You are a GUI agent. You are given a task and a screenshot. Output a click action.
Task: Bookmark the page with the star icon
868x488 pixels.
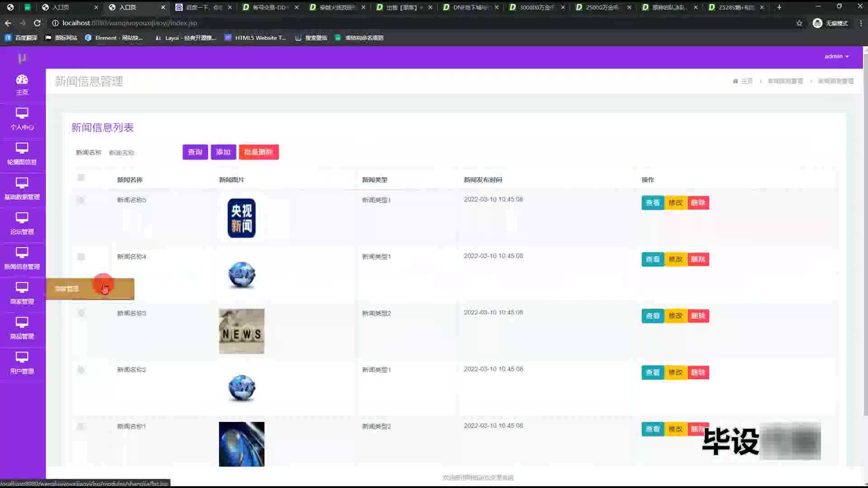pyautogui.click(x=799, y=23)
